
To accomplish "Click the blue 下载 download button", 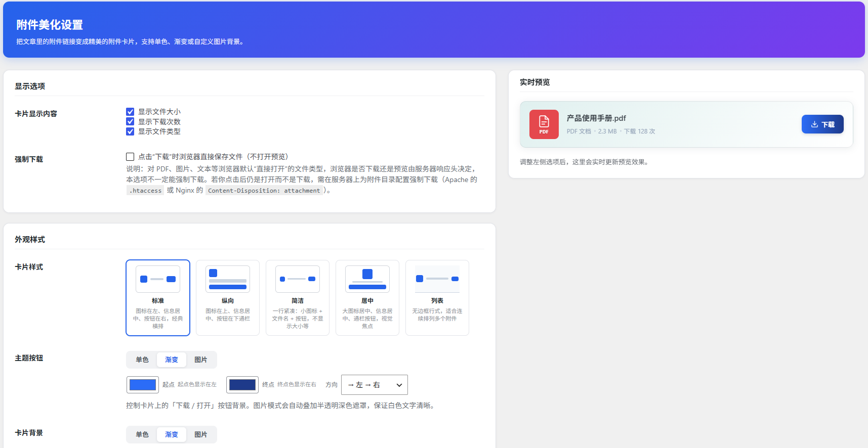I will pos(822,124).
